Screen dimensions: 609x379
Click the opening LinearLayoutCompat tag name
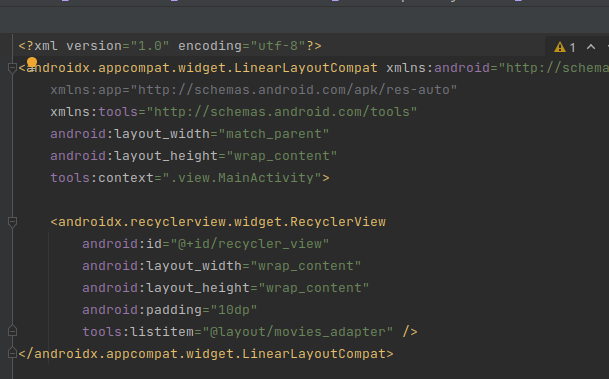(202, 68)
